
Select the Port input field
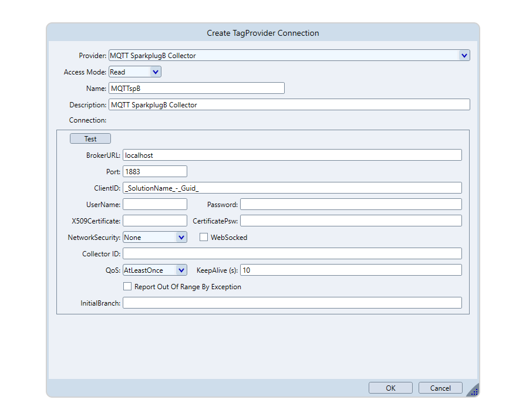pyautogui.click(x=155, y=172)
